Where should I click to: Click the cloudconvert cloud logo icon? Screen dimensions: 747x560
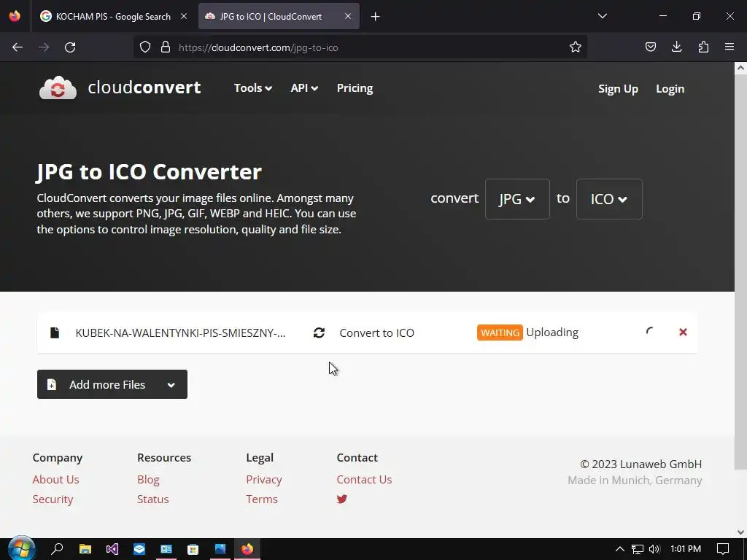pyautogui.click(x=58, y=87)
